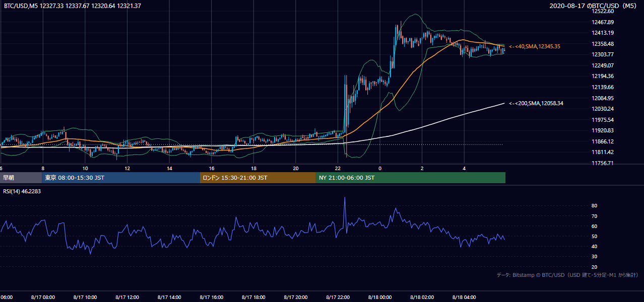Screen dimensions: 644x302
Task: Click the 12358.48 price axis label
Action: click(603, 44)
